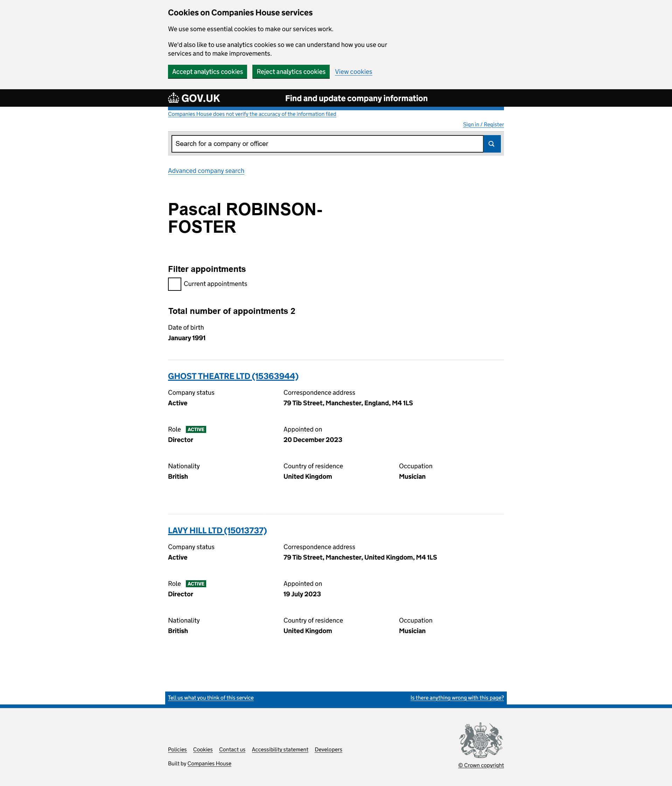
Task: Click the company or officer search field
Action: [x=328, y=144]
